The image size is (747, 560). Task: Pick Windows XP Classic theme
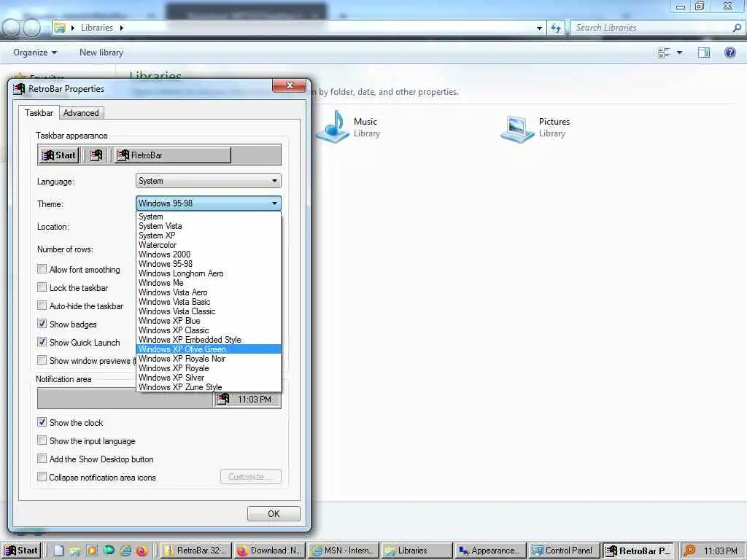click(208, 330)
